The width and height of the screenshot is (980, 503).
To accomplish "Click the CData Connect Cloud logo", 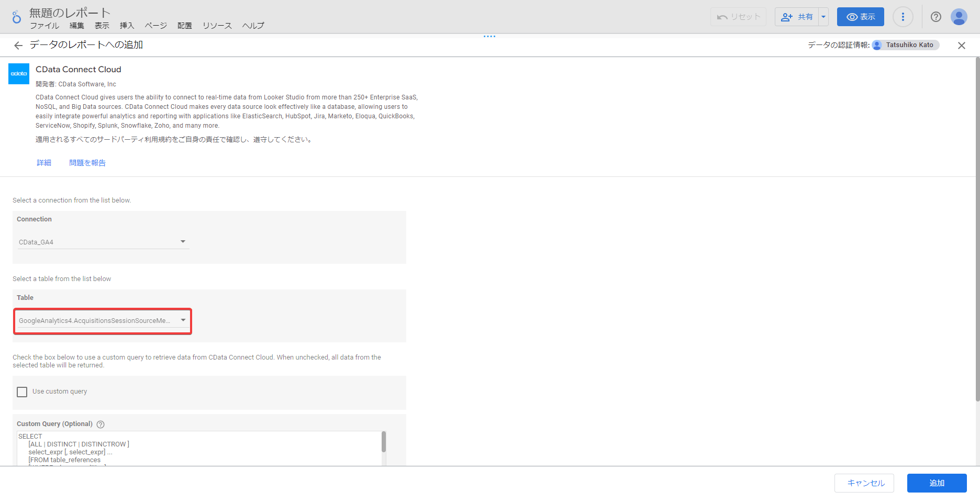I will coord(19,74).
